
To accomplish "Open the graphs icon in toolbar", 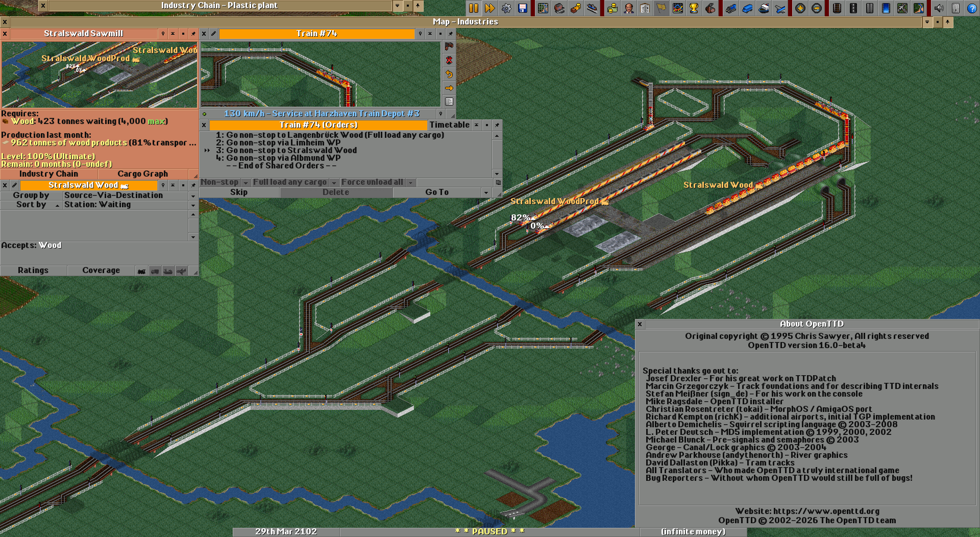I will pos(678,8).
